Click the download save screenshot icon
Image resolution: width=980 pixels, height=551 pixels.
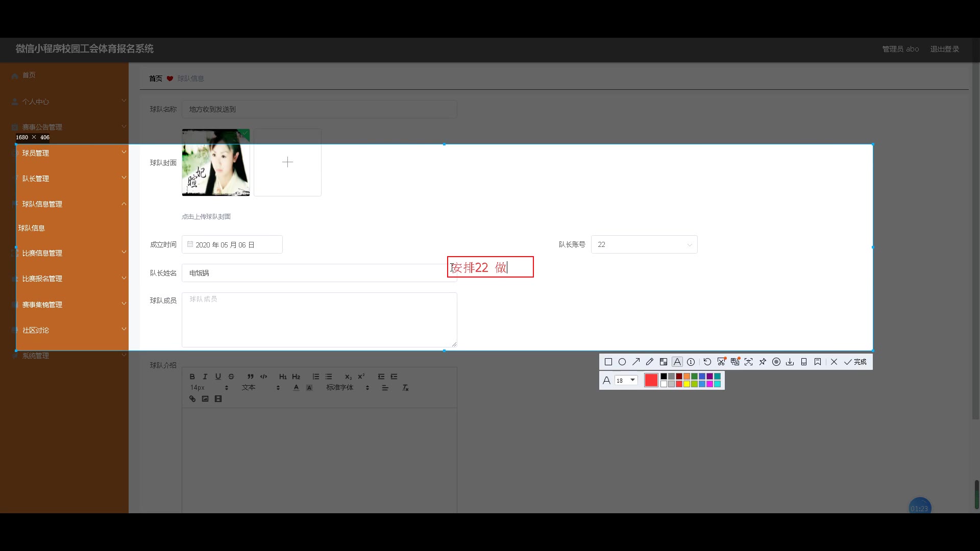click(x=790, y=362)
